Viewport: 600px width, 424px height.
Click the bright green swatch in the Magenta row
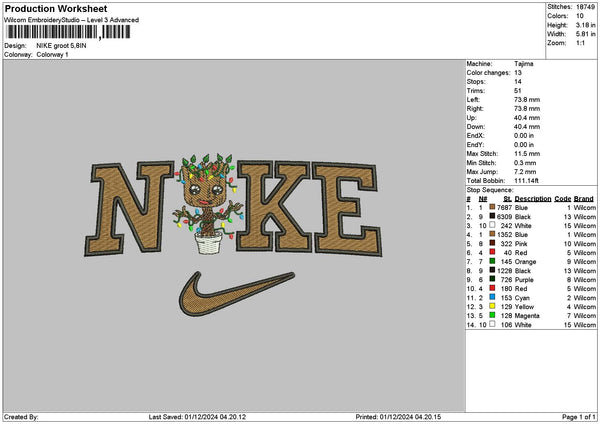click(492, 315)
